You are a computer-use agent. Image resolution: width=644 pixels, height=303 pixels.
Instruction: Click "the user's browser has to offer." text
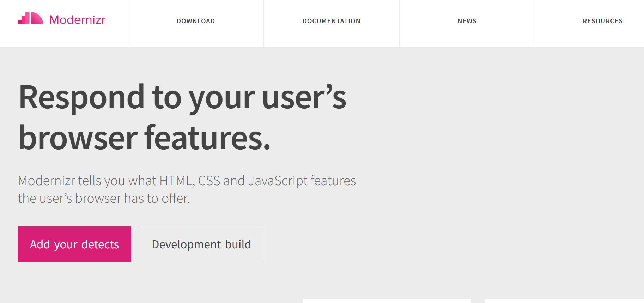tap(104, 198)
